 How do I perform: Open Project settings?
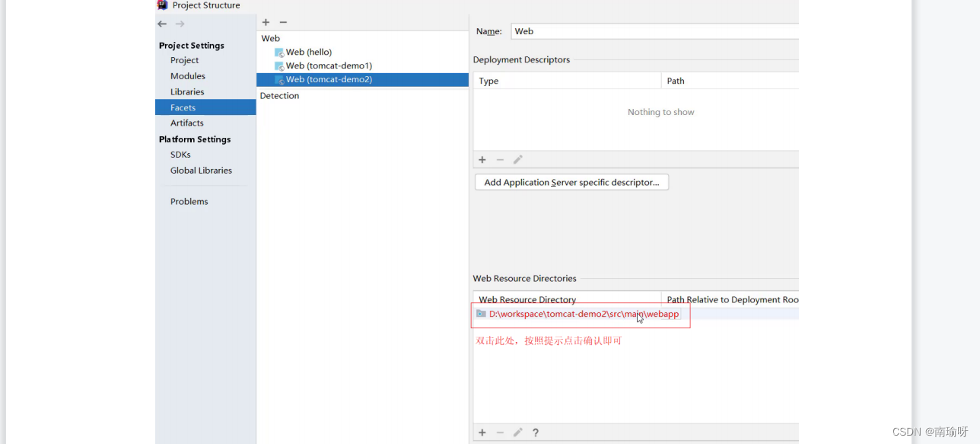coord(185,60)
